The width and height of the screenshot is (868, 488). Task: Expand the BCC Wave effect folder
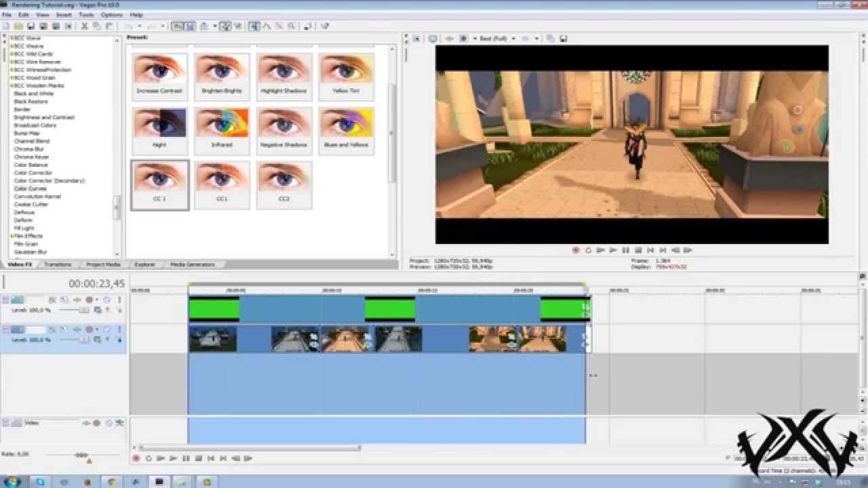(x=12, y=38)
